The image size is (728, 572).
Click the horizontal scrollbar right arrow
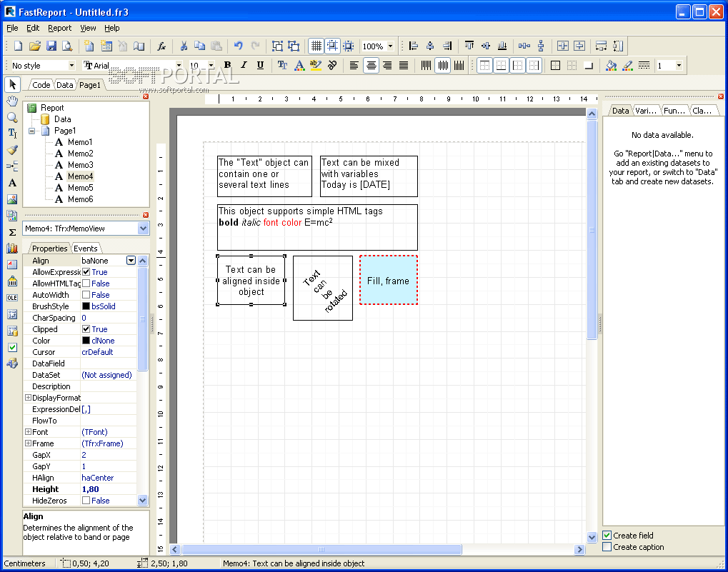coord(579,549)
